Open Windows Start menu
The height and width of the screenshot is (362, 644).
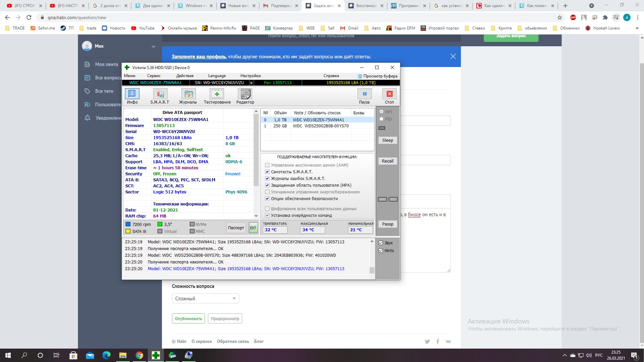click(8, 355)
